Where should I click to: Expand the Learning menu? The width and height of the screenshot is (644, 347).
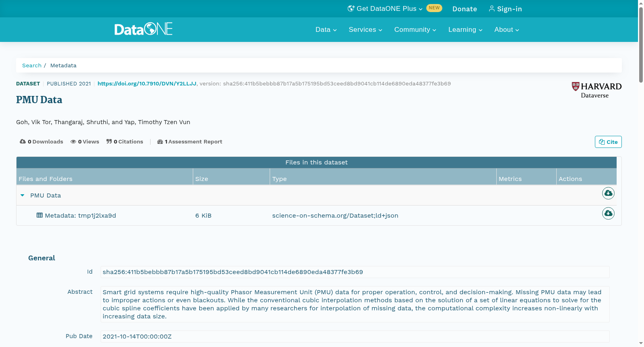point(465,29)
